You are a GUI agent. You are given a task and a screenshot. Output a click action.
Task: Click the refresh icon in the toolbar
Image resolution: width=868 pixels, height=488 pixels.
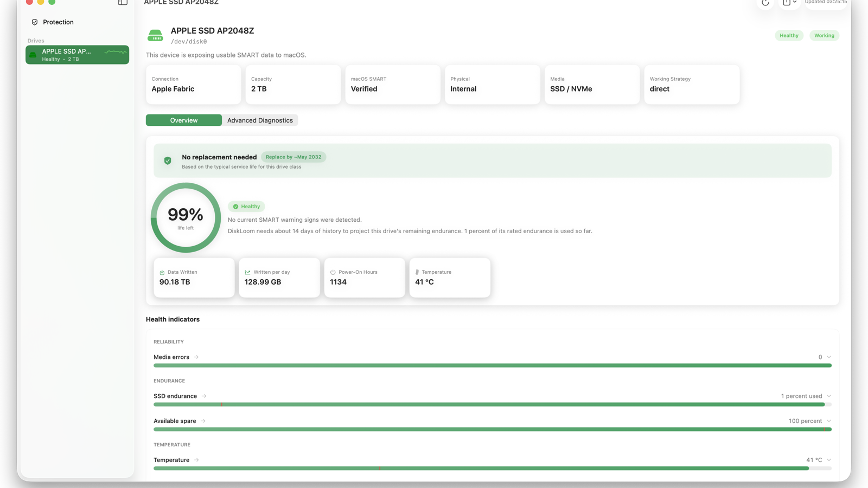[x=765, y=3]
